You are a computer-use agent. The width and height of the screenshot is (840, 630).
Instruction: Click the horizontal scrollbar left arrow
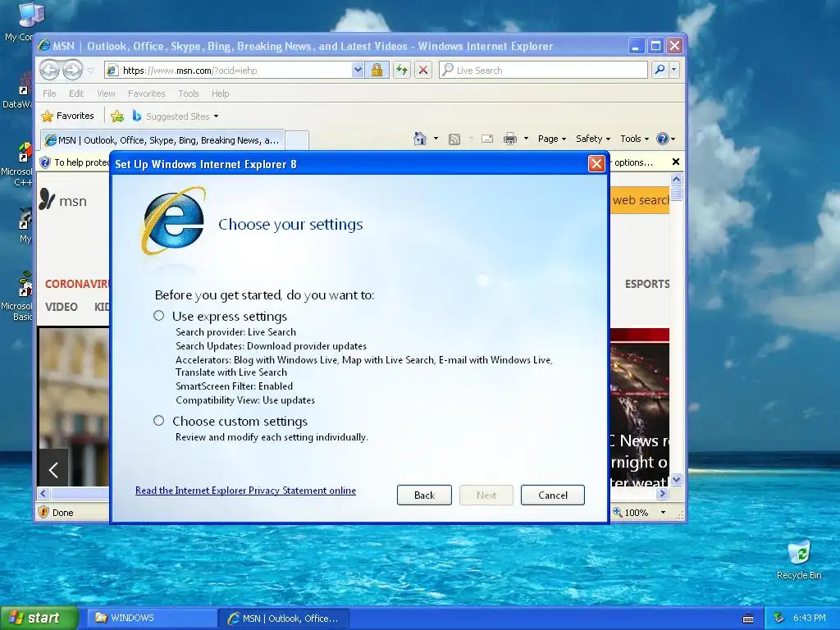(43, 493)
